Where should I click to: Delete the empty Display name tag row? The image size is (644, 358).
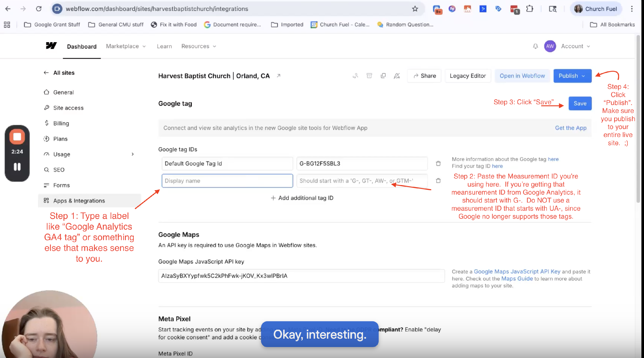[438, 181]
